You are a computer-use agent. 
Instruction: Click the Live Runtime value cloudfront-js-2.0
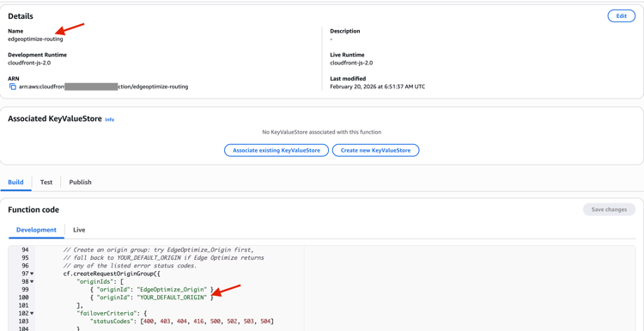[x=351, y=63]
